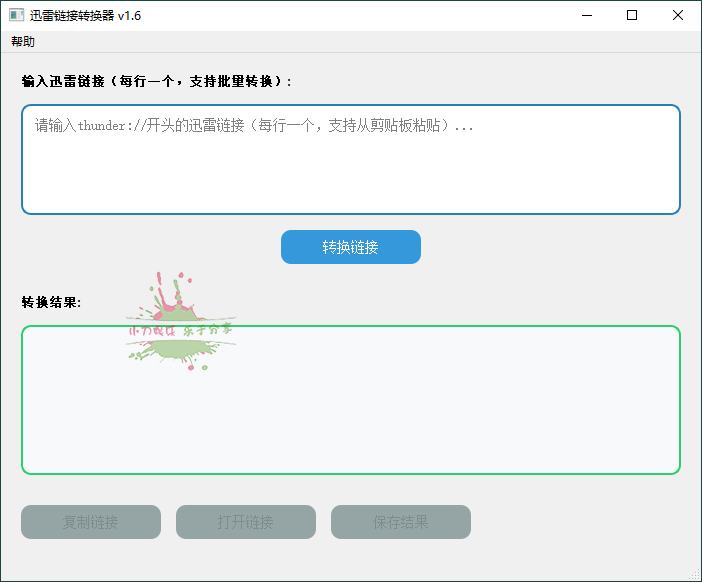Open the 帮助 menu
This screenshot has height=582, width=702.
[23, 42]
